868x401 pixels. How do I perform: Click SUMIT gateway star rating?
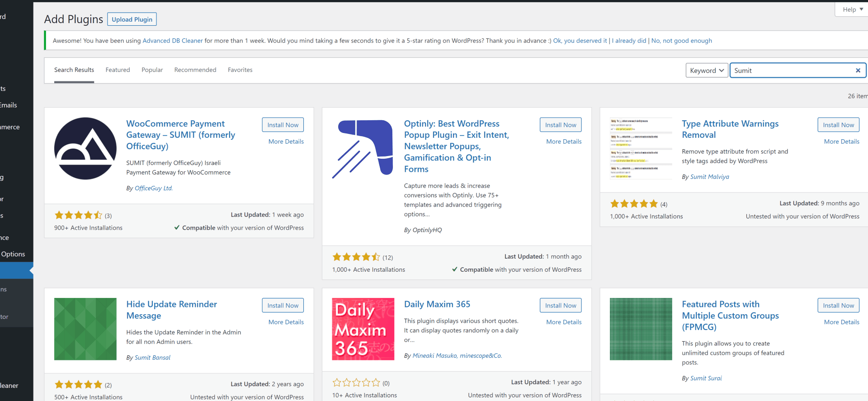pos(78,215)
